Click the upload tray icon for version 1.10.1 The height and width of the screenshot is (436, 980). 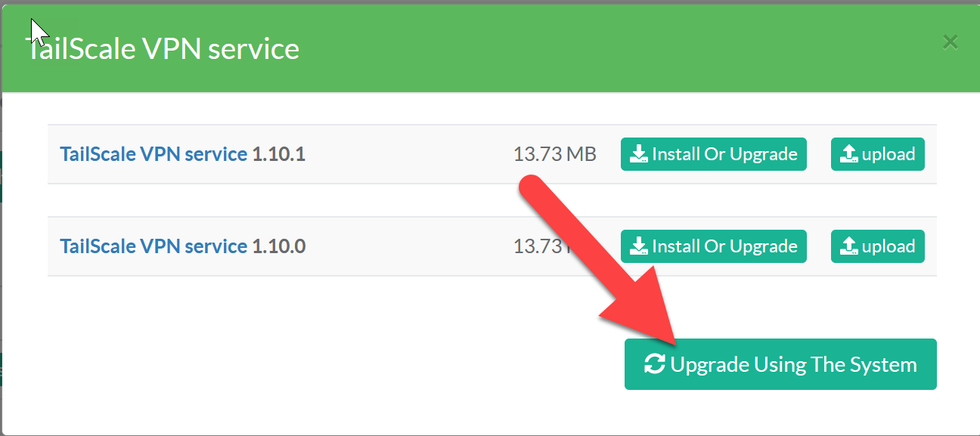849,154
